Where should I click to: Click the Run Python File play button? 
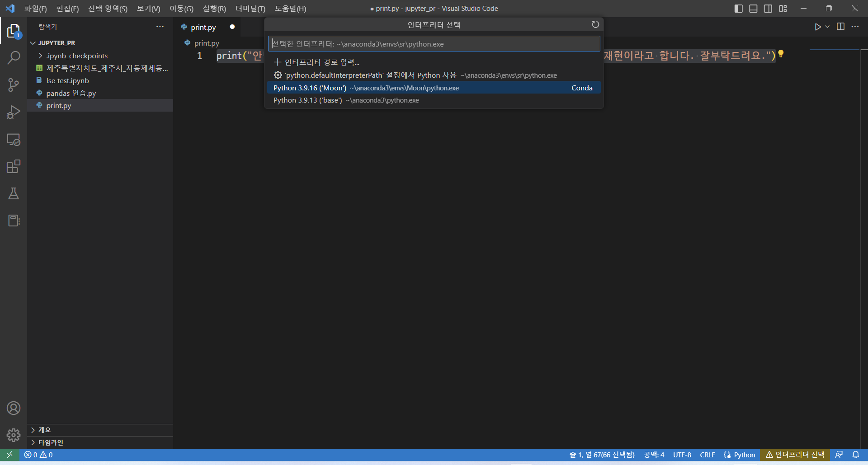tap(817, 27)
